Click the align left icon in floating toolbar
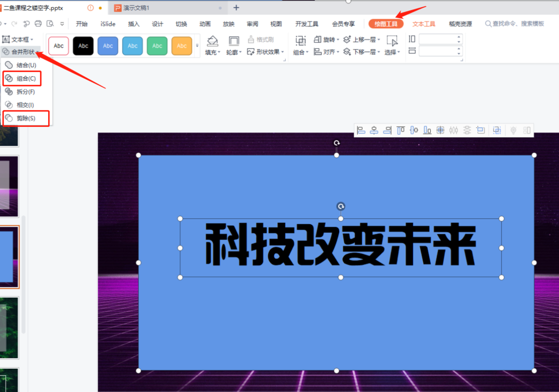The height and width of the screenshot is (392, 559). (x=361, y=130)
